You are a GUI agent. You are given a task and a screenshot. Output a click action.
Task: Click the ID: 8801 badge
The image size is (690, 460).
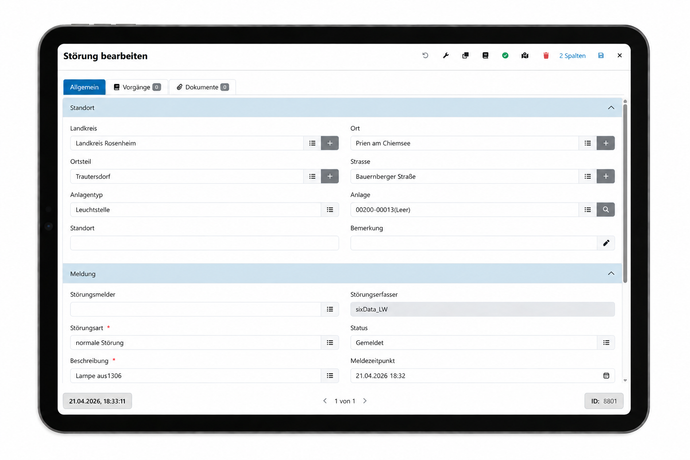pos(604,401)
